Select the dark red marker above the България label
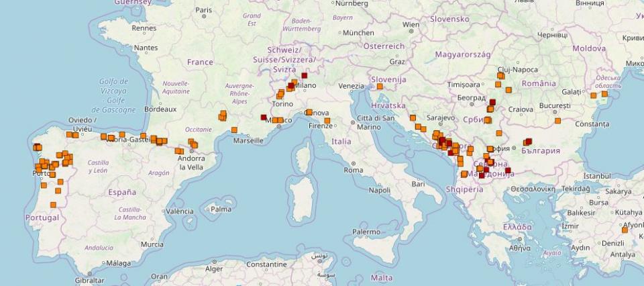Screen dimensions: 644x286 (529, 142)
